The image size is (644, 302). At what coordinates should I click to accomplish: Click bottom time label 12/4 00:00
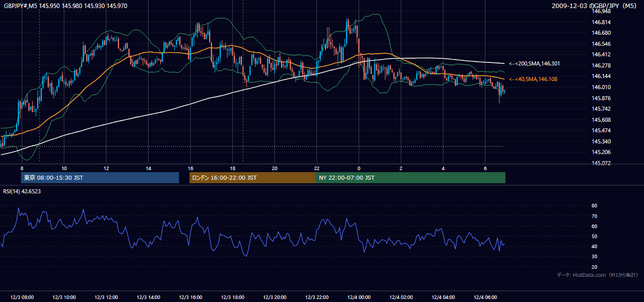[x=359, y=297]
